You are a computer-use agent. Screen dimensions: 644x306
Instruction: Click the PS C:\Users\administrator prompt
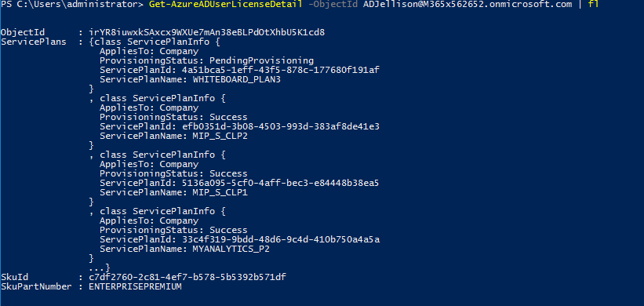72,5
